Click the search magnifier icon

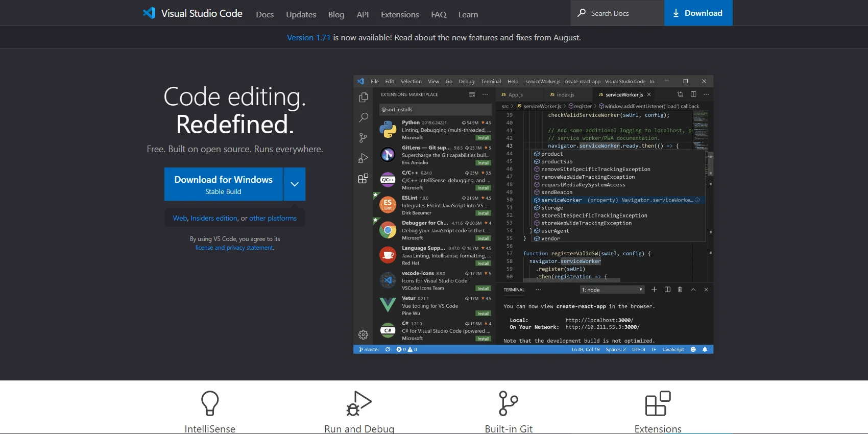coord(582,13)
